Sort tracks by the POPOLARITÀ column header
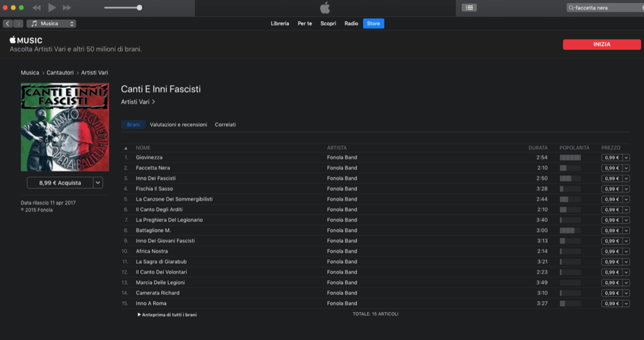 pos(574,148)
